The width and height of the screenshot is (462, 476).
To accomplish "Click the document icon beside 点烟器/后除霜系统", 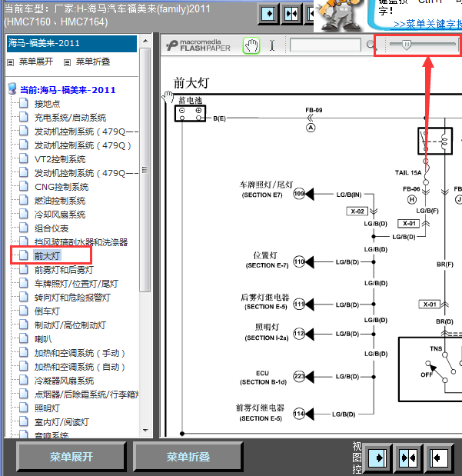I will pyautogui.click(x=24, y=394).
